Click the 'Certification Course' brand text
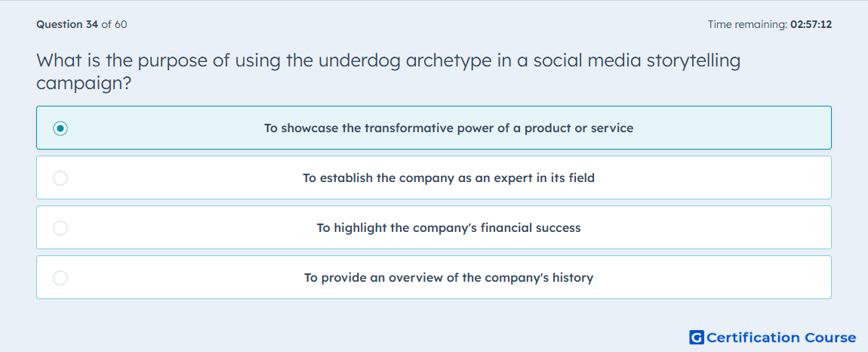 [x=781, y=338]
